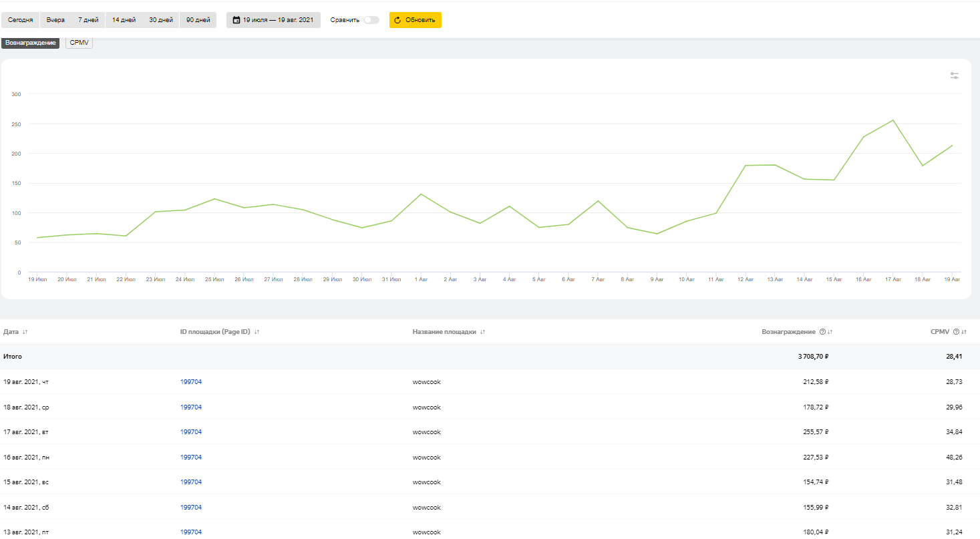Open Page ID 199704 link for 19 авг. row
The image size is (980, 539).
[191, 382]
